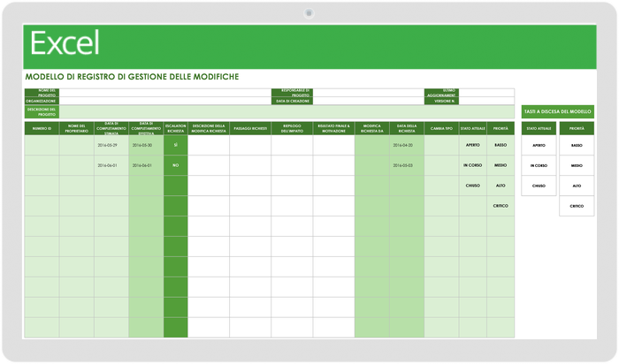The image size is (619, 364).
Task: Select the 'Riepilogo dell'Impatto' column header
Action: [x=292, y=129]
